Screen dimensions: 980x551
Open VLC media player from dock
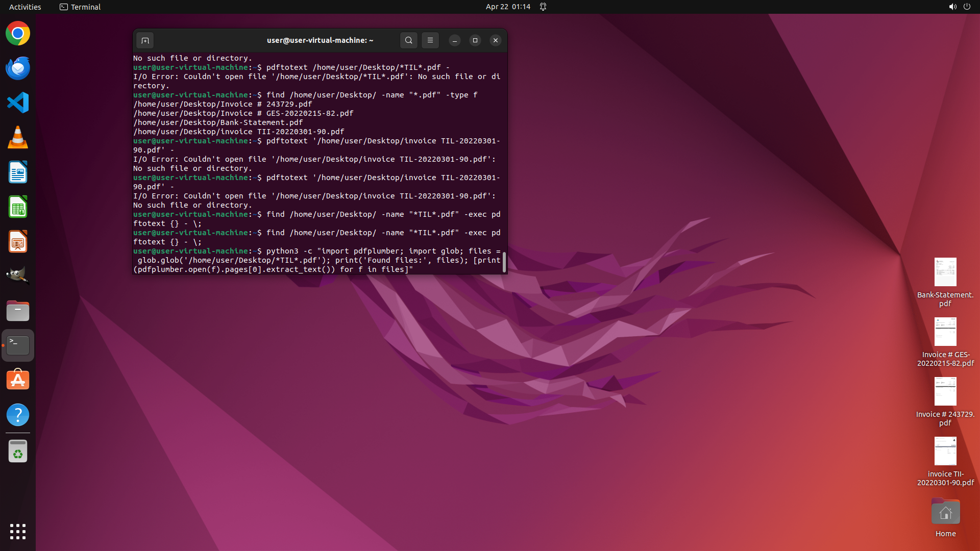pyautogui.click(x=18, y=138)
